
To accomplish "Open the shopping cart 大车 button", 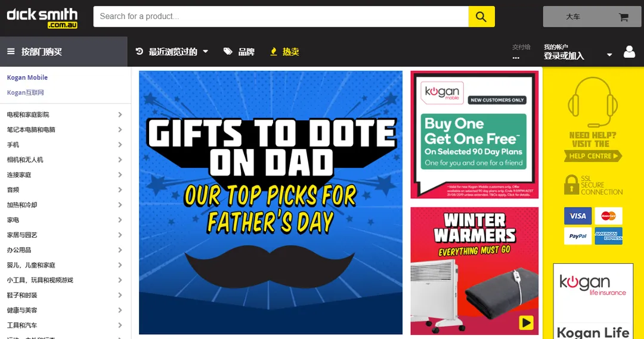I will click(x=592, y=17).
